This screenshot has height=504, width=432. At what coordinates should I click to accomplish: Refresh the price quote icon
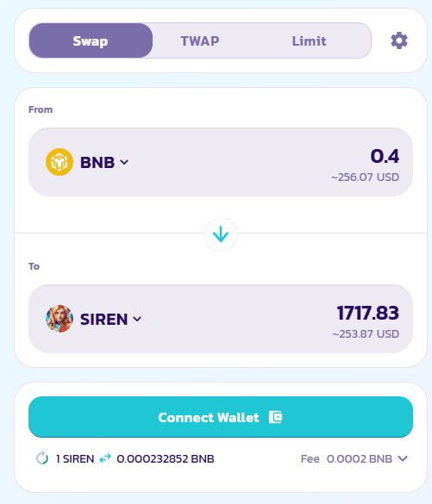click(42, 458)
